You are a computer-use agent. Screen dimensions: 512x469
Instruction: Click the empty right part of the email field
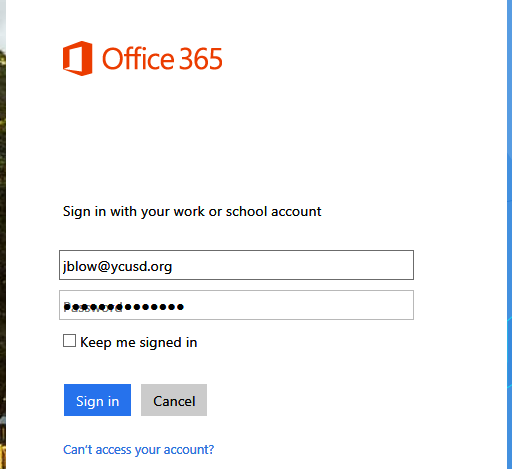coord(293,265)
